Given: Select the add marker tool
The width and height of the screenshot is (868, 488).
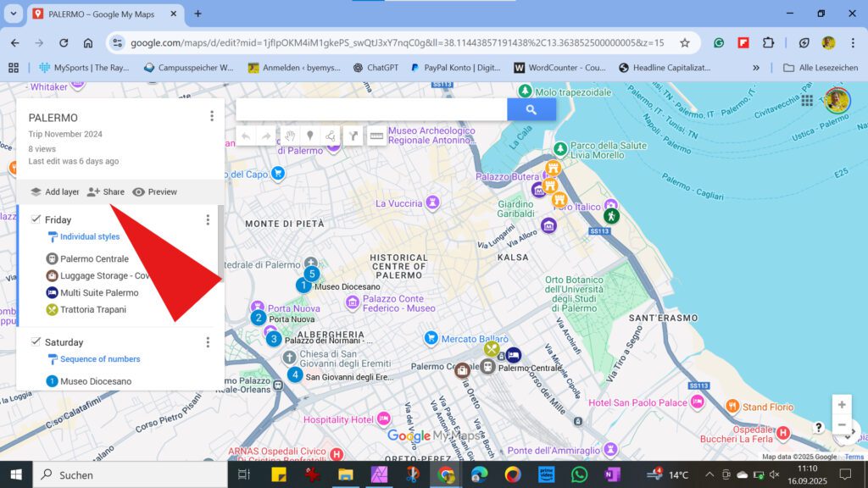Looking at the screenshot, I should 310,136.
